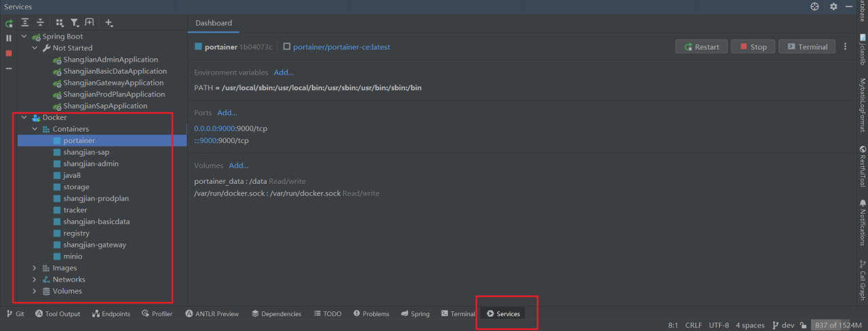The image size is (868, 331).
Task: Expand the Images node
Action: pyautogui.click(x=35, y=268)
